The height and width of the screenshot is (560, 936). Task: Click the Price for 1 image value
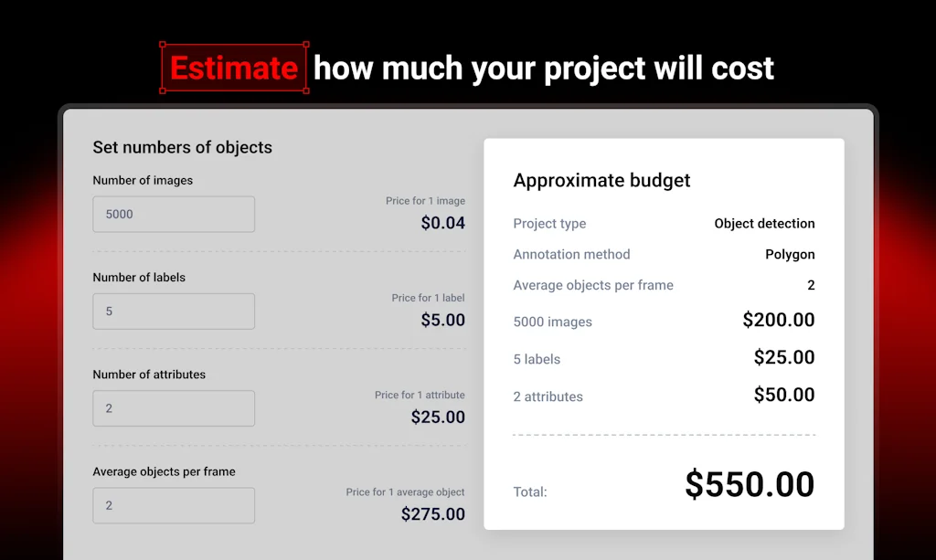[x=442, y=222]
